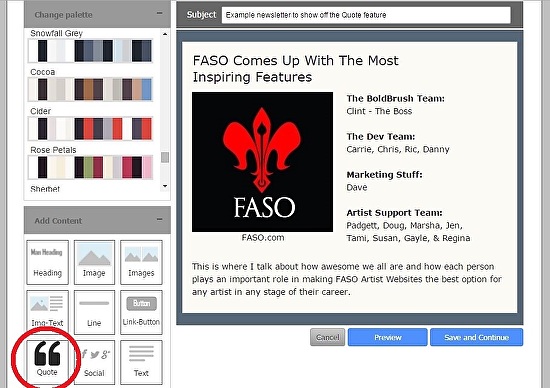
Task: Select the FASO logo image
Action: (x=262, y=162)
